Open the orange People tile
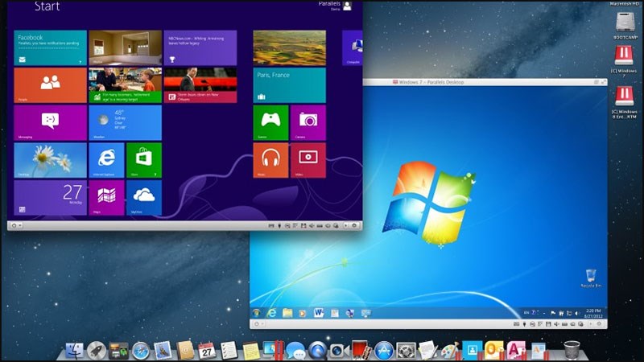644x362 pixels. 50,85
